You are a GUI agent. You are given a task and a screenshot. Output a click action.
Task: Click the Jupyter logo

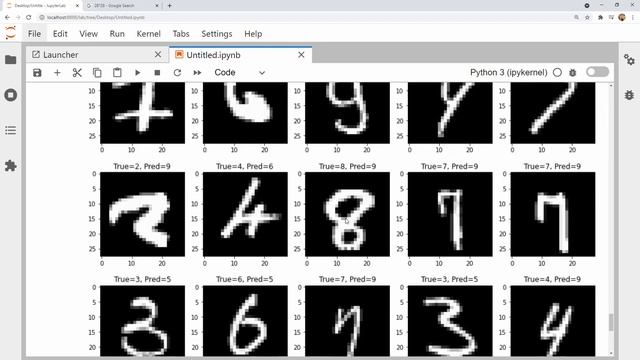pyautogui.click(x=11, y=33)
